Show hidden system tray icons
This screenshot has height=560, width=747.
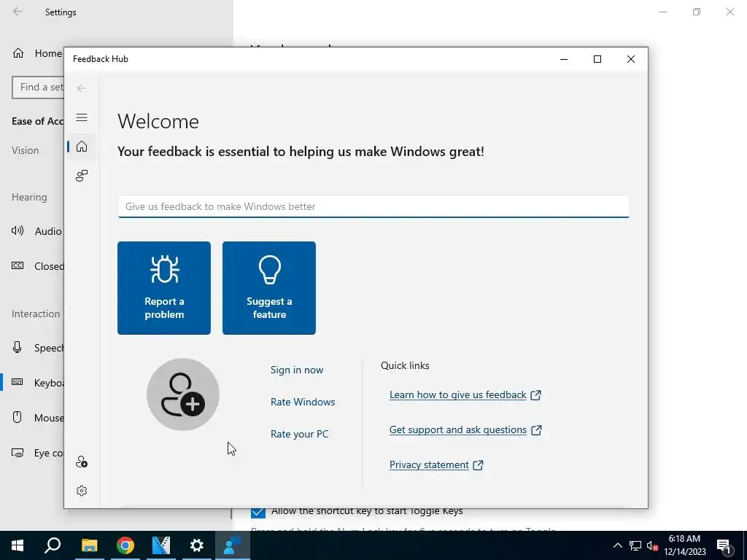click(x=617, y=545)
